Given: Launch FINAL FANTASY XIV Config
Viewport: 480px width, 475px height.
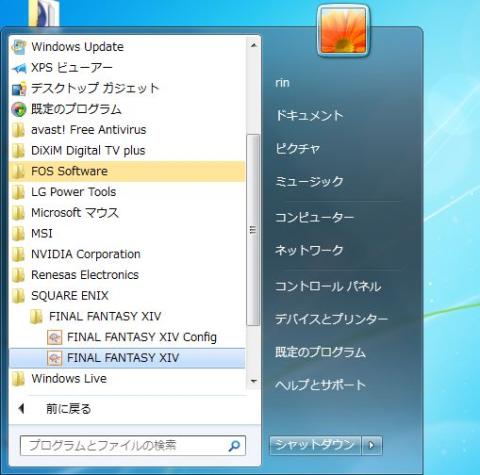Looking at the screenshot, I should 127,337.
